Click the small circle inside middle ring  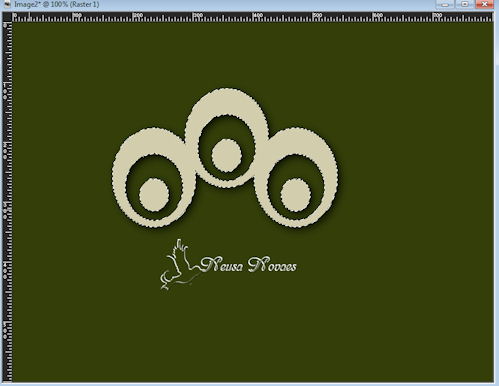click(x=227, y=156)
